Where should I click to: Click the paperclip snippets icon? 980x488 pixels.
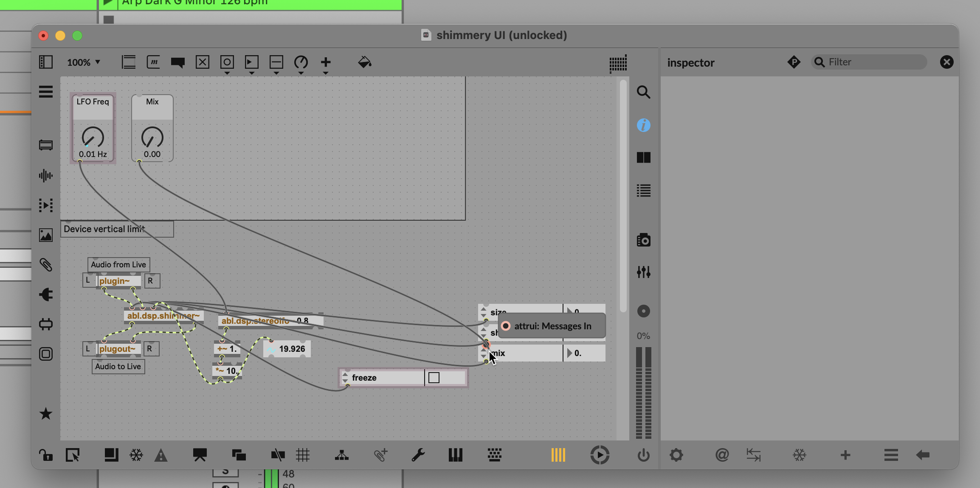click(46, 265)
